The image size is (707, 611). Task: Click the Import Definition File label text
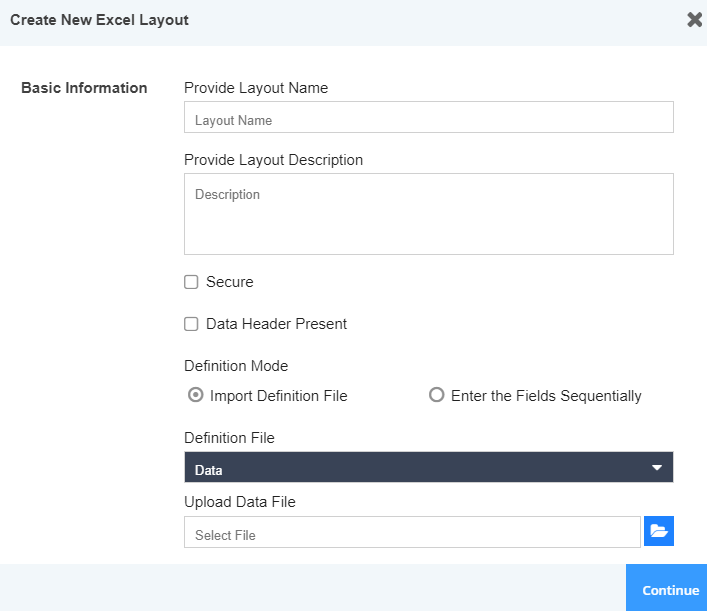pos(279,396)
